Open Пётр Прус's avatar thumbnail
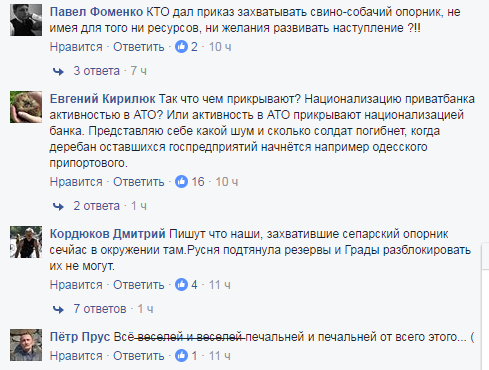This screenshot has height=370, width=489. click(26, 345)
